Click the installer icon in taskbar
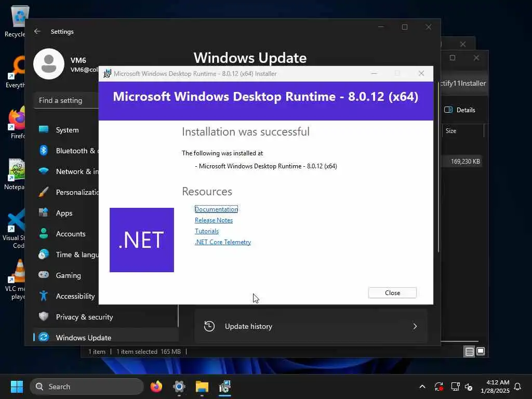Image resolution: width=532 pixels, height=399 pixels. tap(224, 387)
